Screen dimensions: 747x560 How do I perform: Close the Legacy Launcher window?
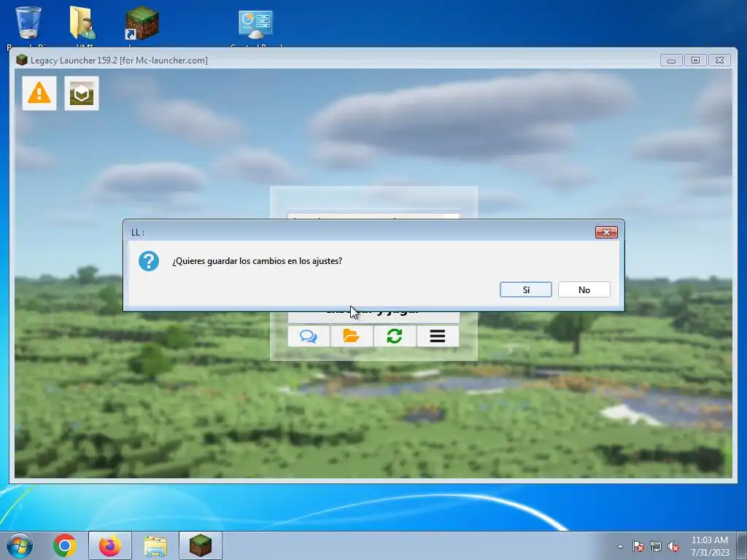coord(719,61)
